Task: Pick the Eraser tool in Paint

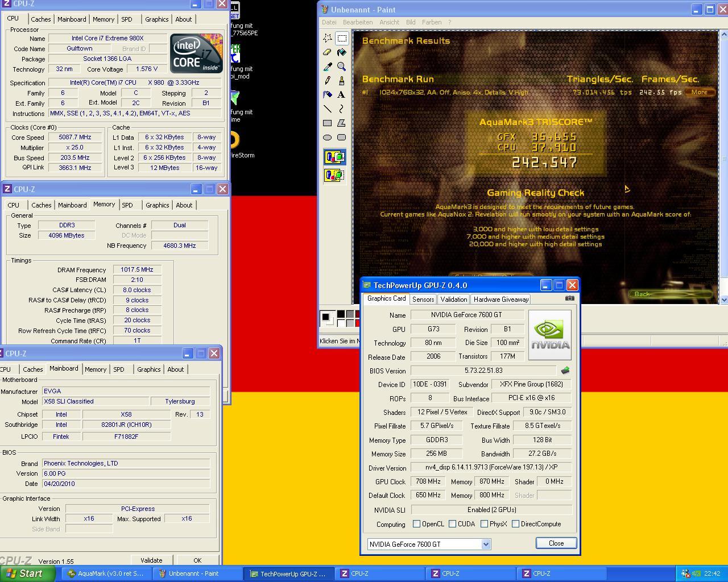Action: (x=328, y=52)
